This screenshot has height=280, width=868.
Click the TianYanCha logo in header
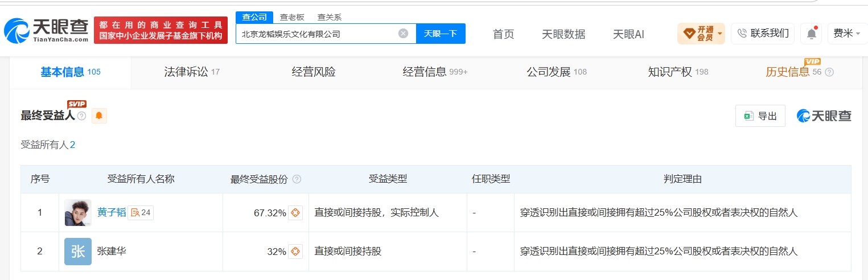(46, 30)
